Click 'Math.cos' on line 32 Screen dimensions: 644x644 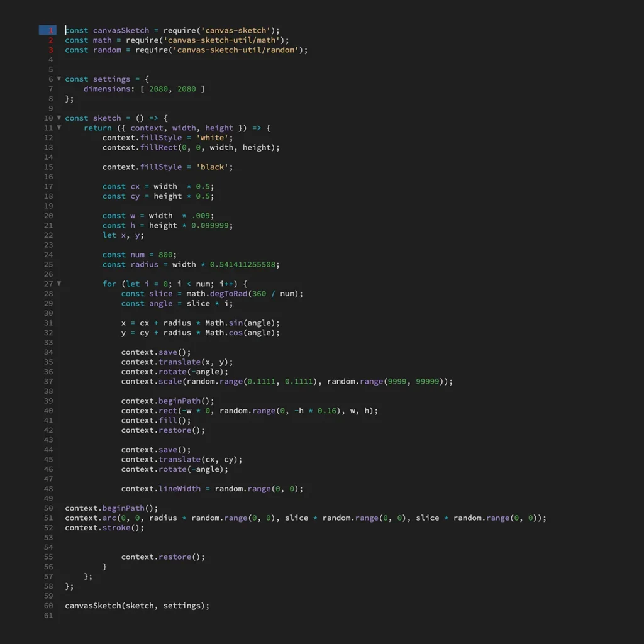tap(224, 333)
